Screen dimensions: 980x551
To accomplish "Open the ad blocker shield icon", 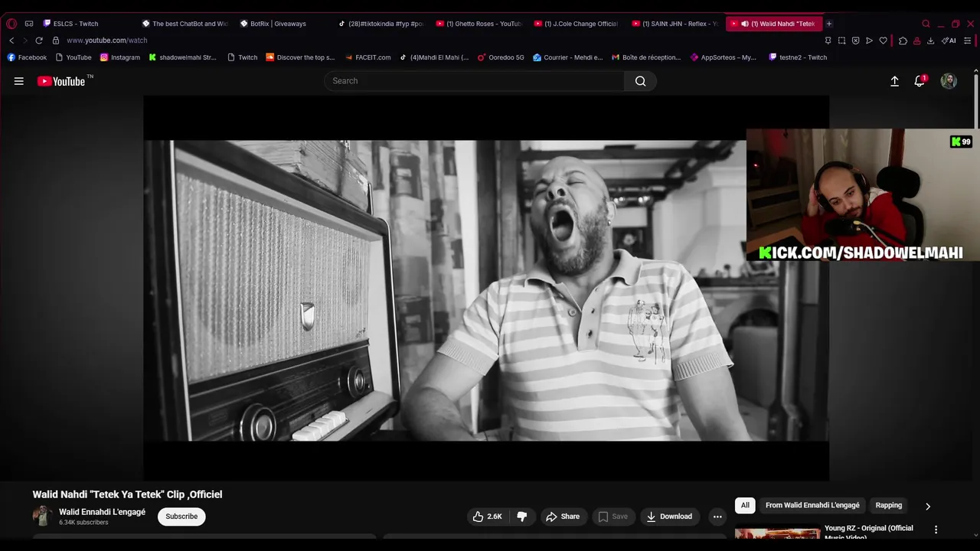I will tap(855, 41).
